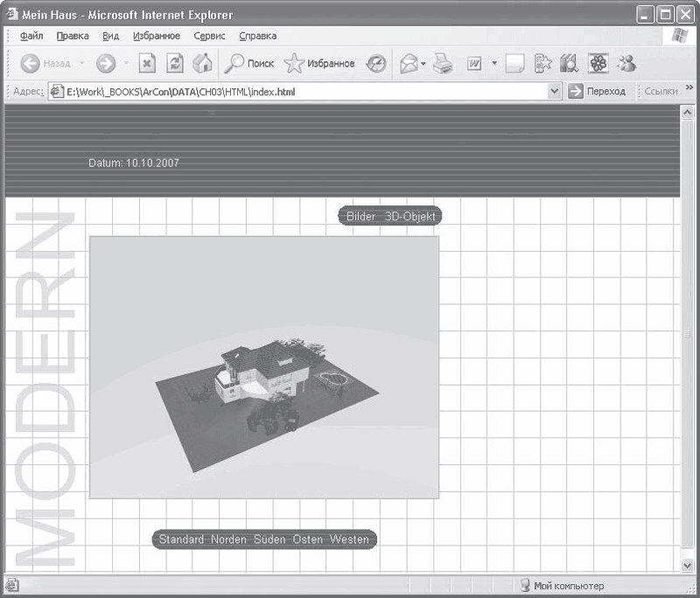
Task: Expand the Links (Ссылки) toolbar chevron
Action: [x=689, y=87]
